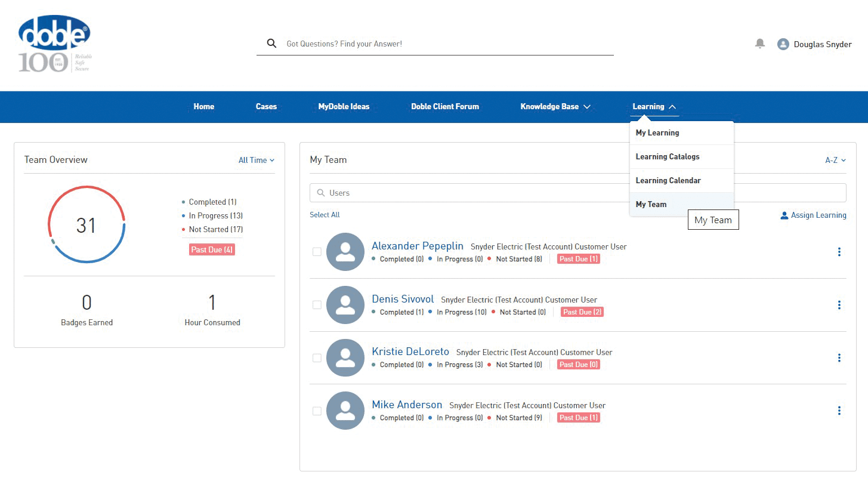Screen dimensions: 868x481
Task: Select Learning Catalogs from the dropdown
Action: [x=682, y=156]
